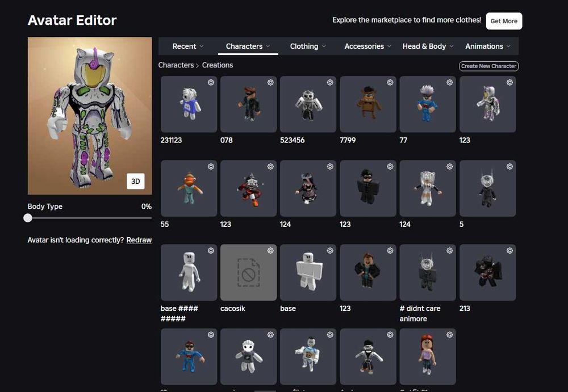The image size is (568, 392).
Task: Click Create New Character button
Action: tap(488, 66)
